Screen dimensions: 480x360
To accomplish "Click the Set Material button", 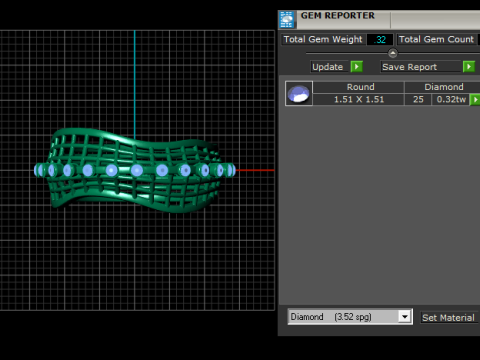I will [448, 317].
